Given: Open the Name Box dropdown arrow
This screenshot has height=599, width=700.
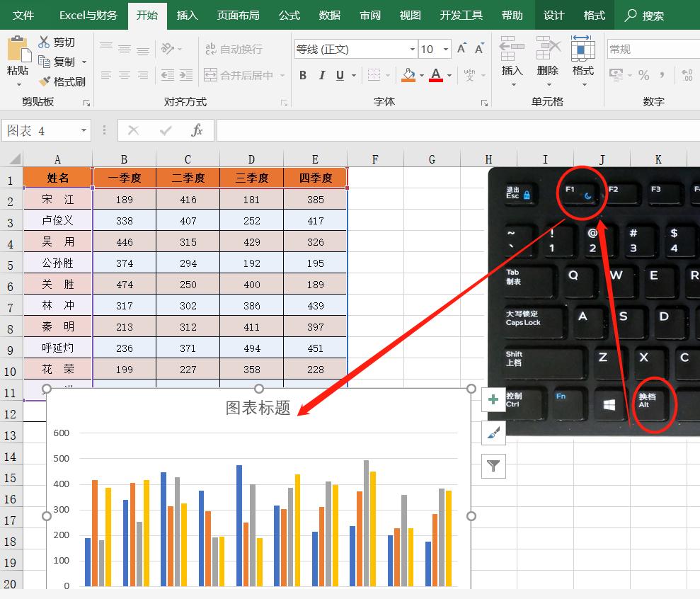Looking at the screenshot, I should point(82,130).
